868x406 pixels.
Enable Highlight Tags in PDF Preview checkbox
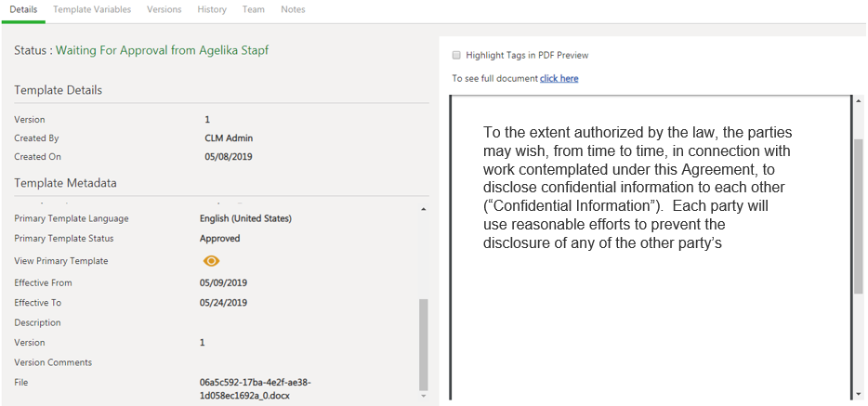(x=456, y=56)
